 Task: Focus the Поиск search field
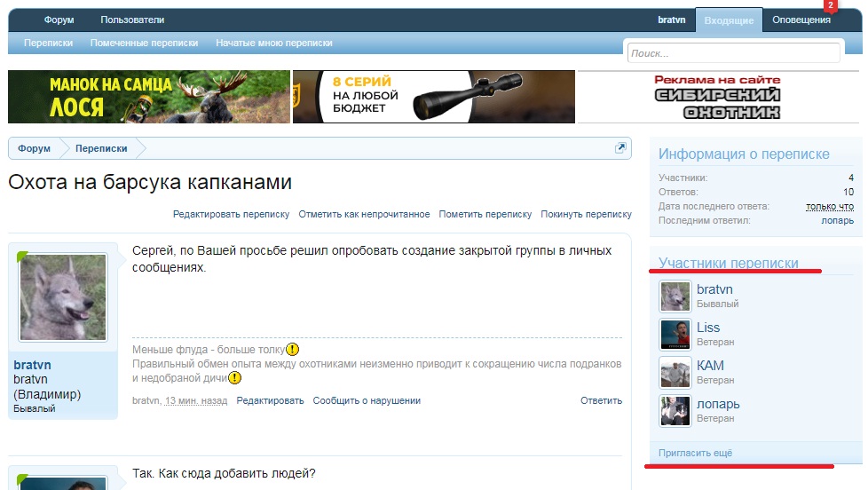(733, 53)
